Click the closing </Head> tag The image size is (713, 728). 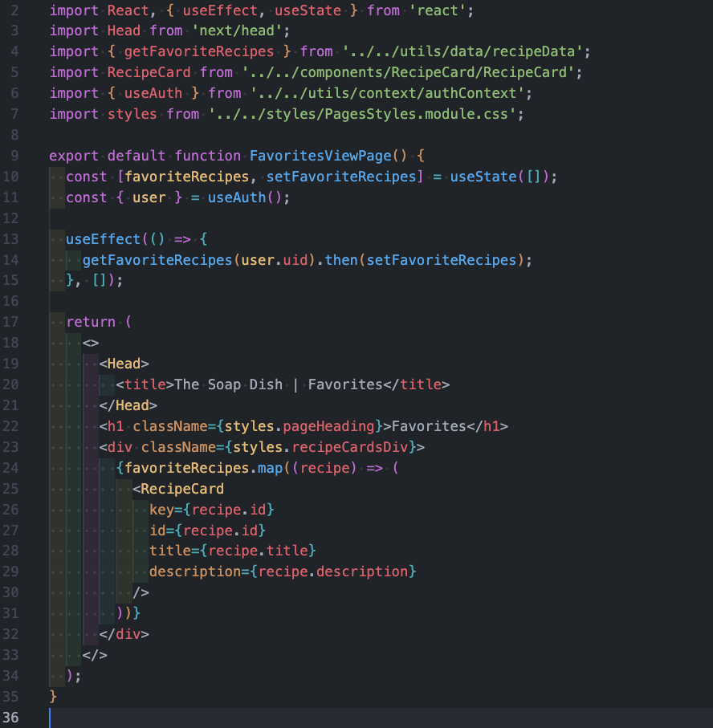point(128,405)
